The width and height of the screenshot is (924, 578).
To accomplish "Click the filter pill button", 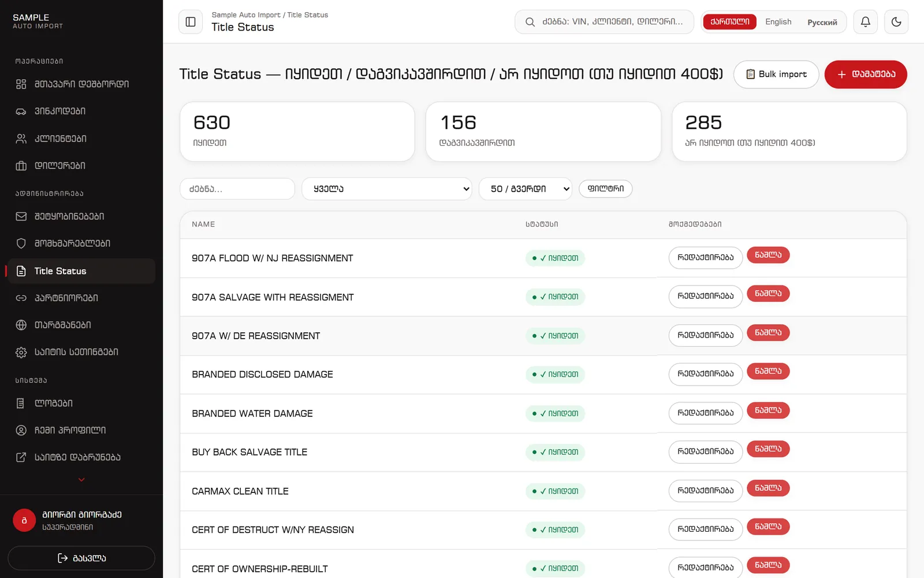I will [606, 189].
